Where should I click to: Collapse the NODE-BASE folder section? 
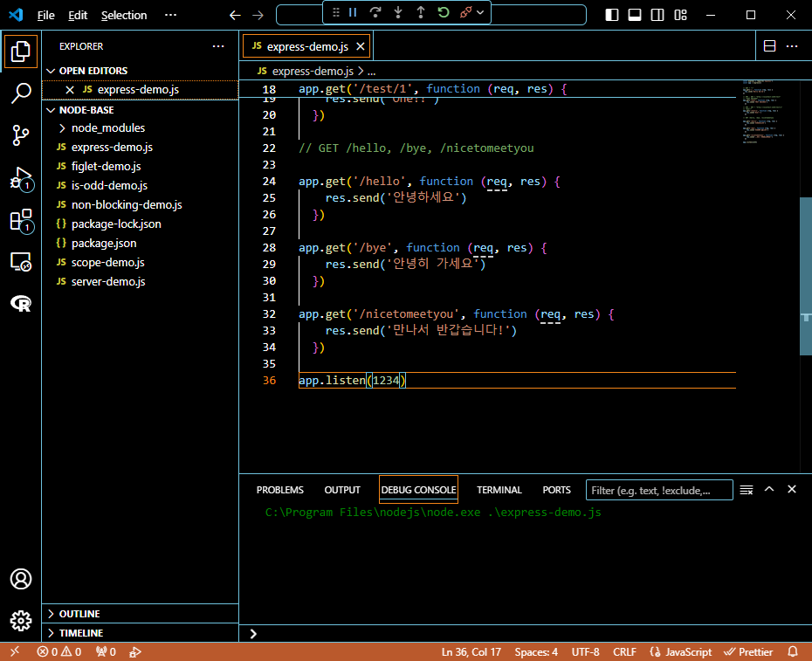pyautogui.click(x=140, y=110)
